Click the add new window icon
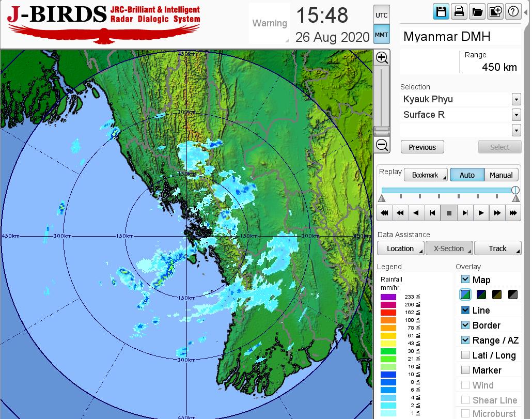 pos(495,12)
